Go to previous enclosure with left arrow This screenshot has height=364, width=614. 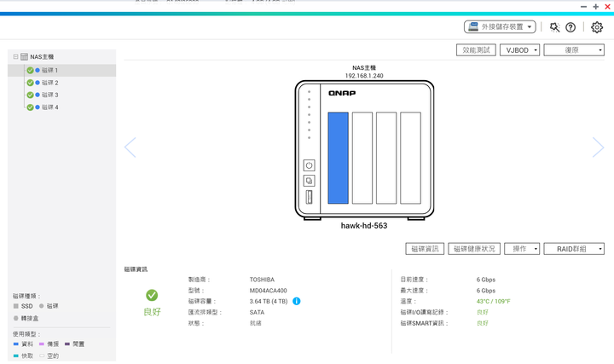tap(130, 147)
